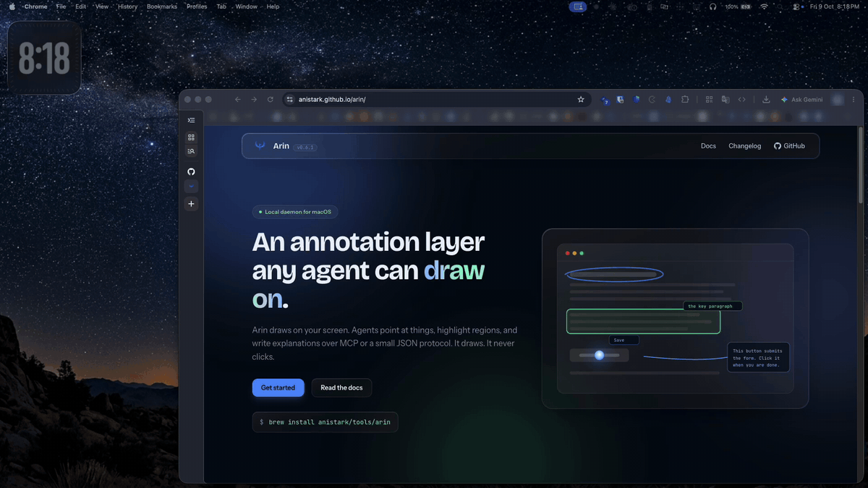The height and width of the screenshot is (488, 868).
Task: Open tab search icon in sidebar
Action: [x=191, y=151]
